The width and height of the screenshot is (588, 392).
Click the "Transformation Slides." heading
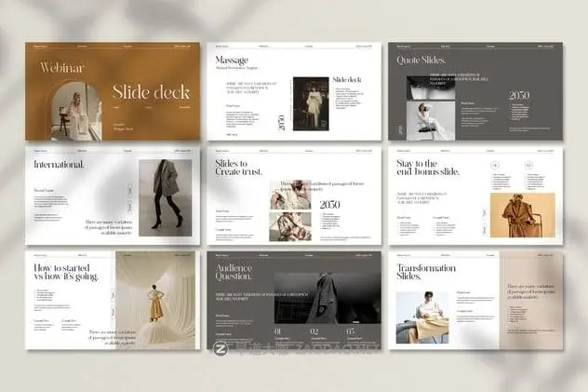coord(427,275)
